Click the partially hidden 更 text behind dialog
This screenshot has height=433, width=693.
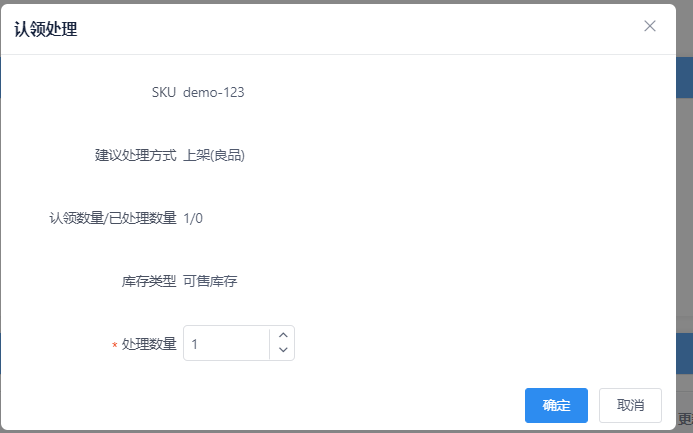(685, 419)
